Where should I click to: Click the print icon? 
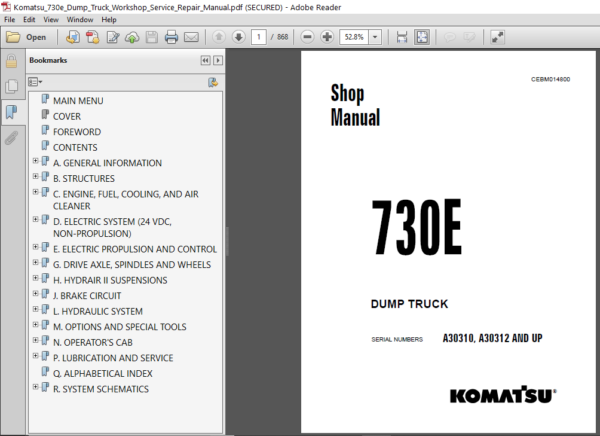(x=171, y=37)
